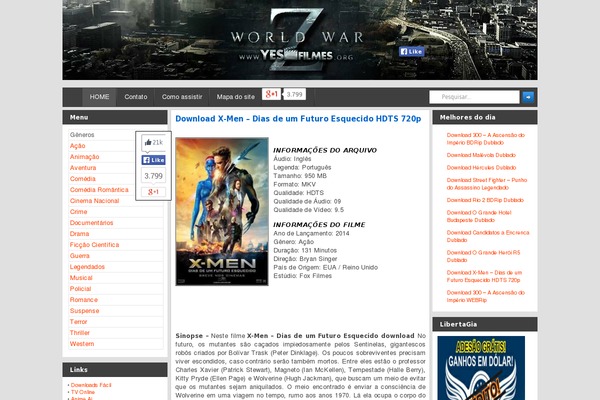Viewport: 600px width, 400px height.
Task: Open the Download X-Men article title link
Action: coord(298,119)
